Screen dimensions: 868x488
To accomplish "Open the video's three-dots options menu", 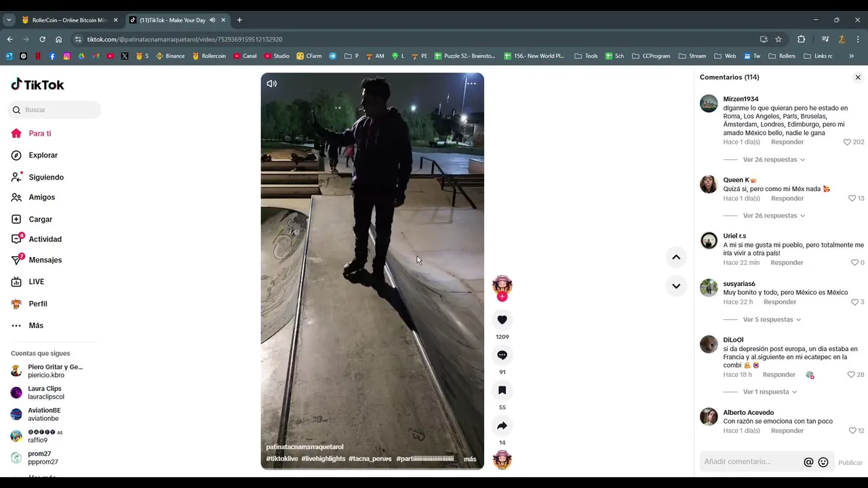I will point(471,83).
